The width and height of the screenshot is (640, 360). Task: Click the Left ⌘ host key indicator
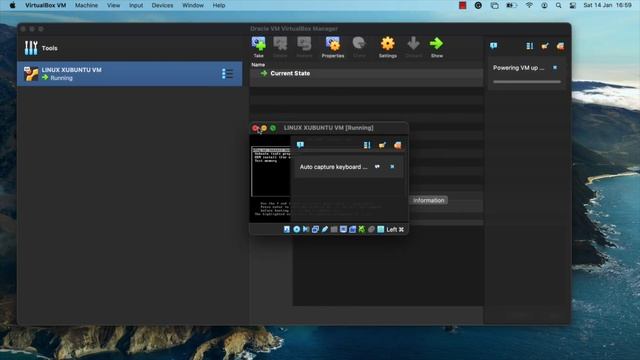tap(395, 229)
